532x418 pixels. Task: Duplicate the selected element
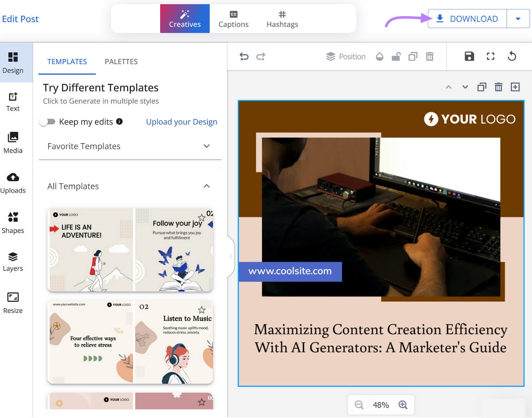[413, 57]
